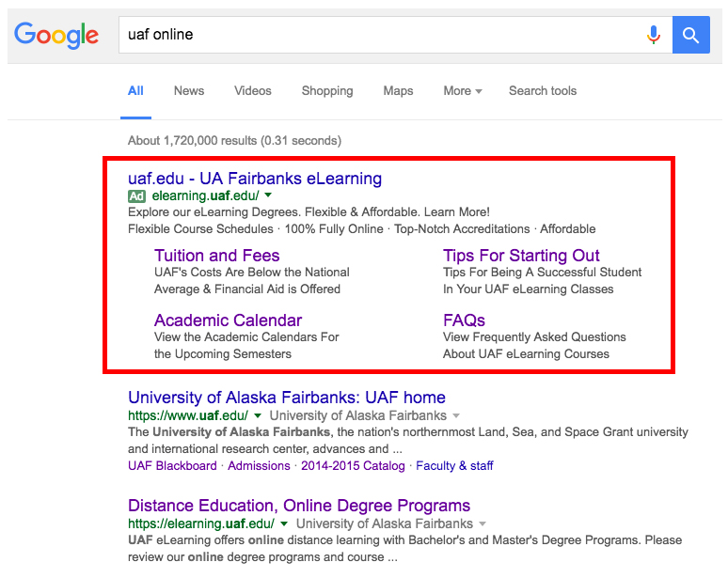Image resolution: width=728 pixels, height=578 pixels.
Task: Open "University of Alaska Fairbanks: UAF home" result
Action: click(x=287, y=398)
